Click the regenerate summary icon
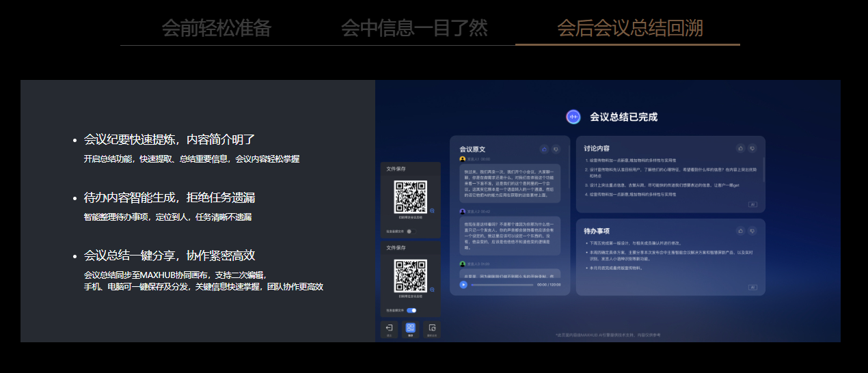868x373 pixels. point(432,329)
